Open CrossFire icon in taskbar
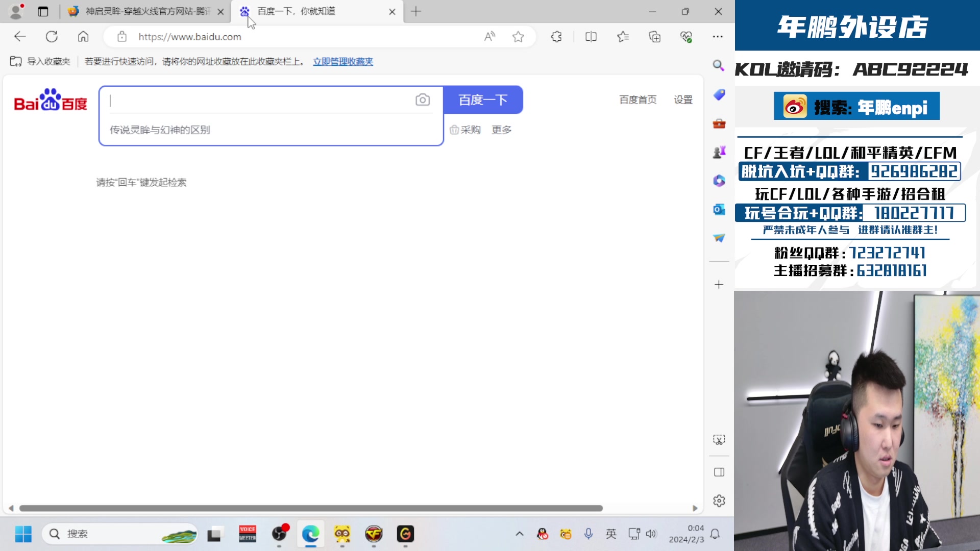The height and width of the screenshot is (551, 980). [374, 534]
